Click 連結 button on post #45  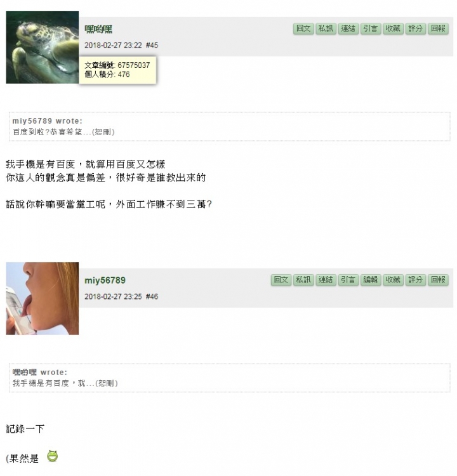348,29
